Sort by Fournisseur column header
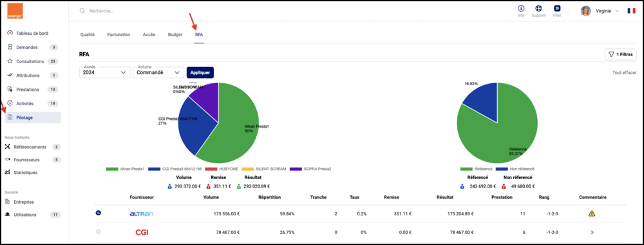 142,197
